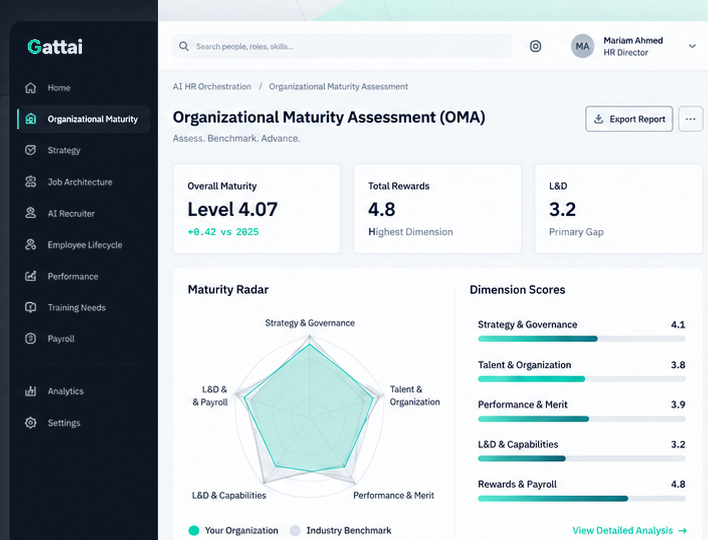Open Performance in the sidebar
The width and height of the screenshot is (708, 540).
click(84, 276)
